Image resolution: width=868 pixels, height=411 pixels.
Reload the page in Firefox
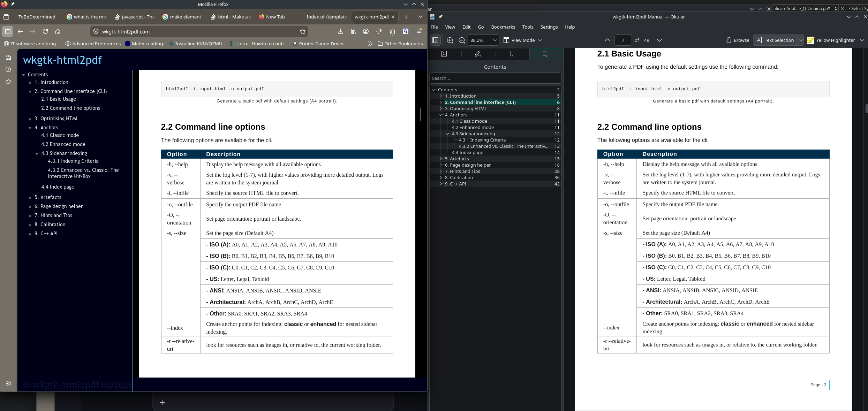pyautogui.click(x=45, y=31)
